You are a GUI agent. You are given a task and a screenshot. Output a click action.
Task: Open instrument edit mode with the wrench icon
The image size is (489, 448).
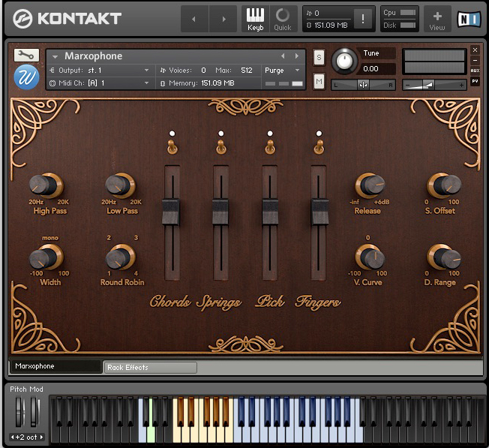pyautogui.click(x=26, y=56)
